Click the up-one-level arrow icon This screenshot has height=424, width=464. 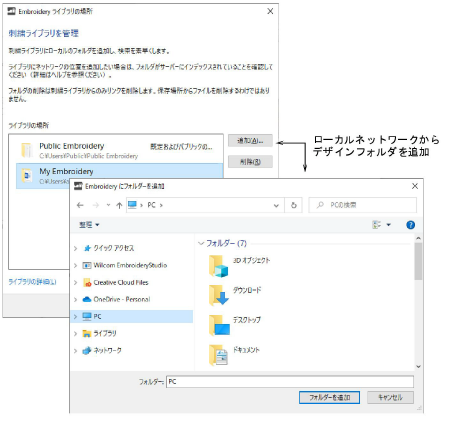point(119,205)
